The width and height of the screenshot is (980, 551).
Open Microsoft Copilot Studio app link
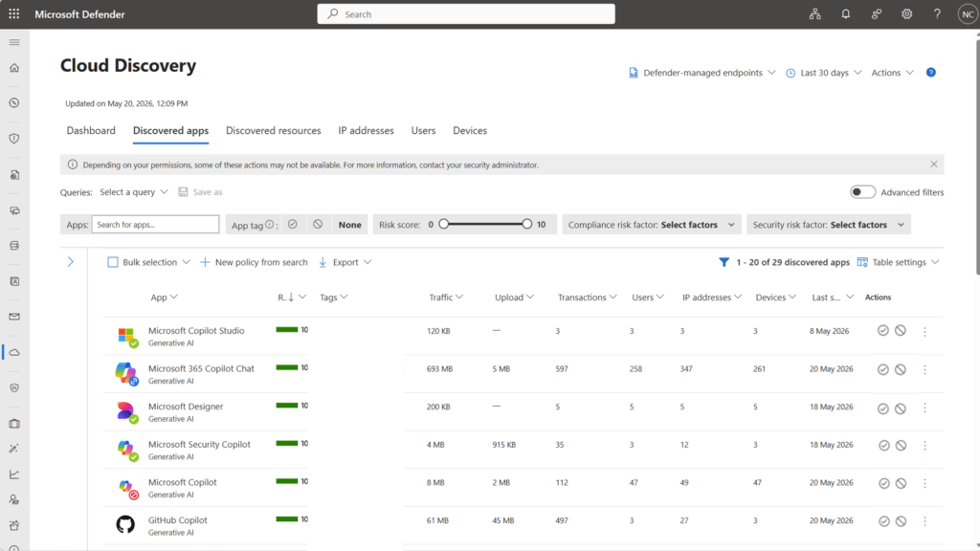(196, 330)
